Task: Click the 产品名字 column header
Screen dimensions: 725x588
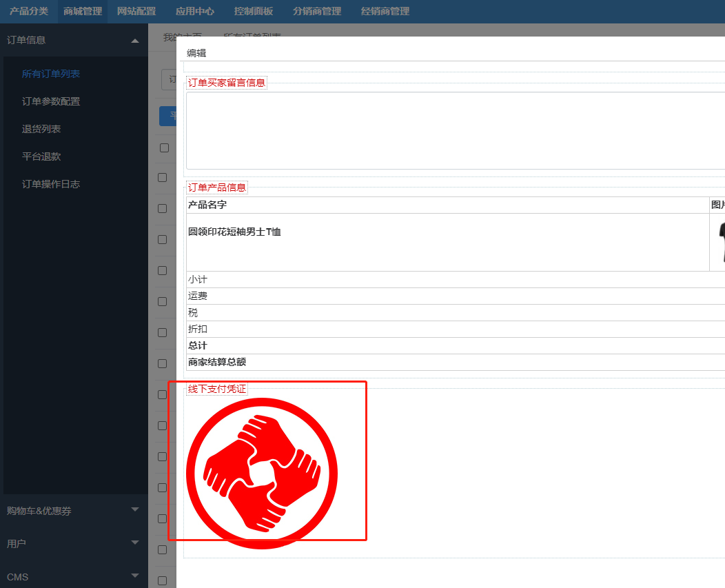Action: pyautogui.click(x=207, y=205)
